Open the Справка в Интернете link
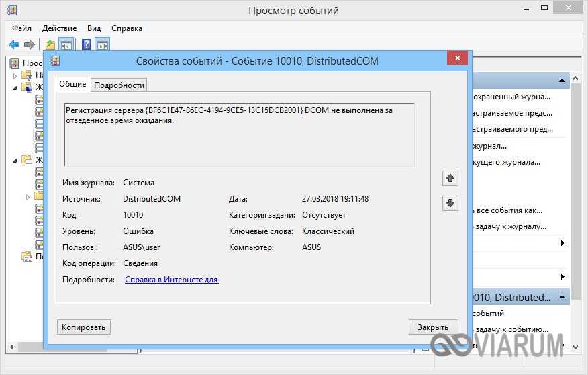 (172, 279)
